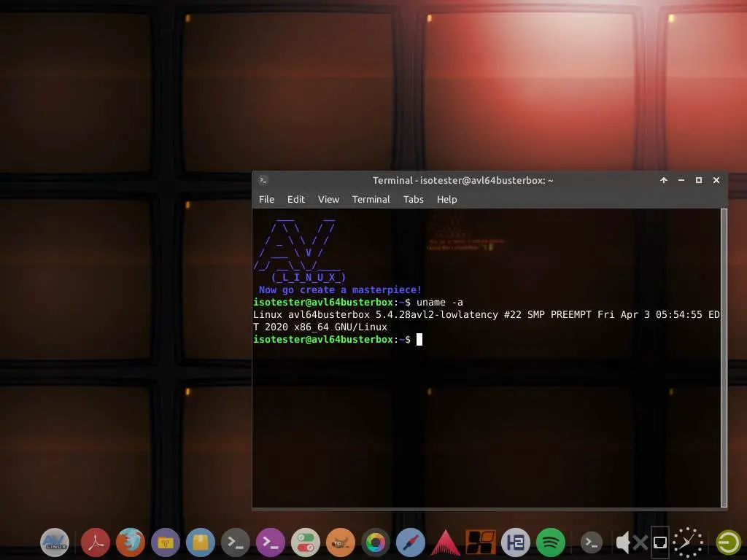Open Spotify from the dock

coord(551,542)
